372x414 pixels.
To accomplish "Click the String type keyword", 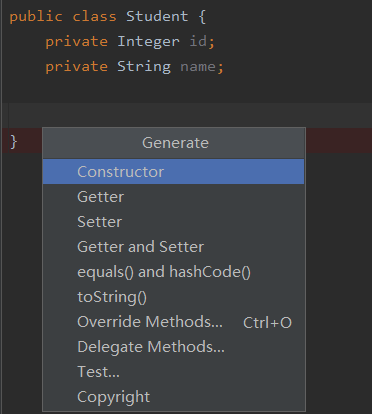I will (144, 67).
